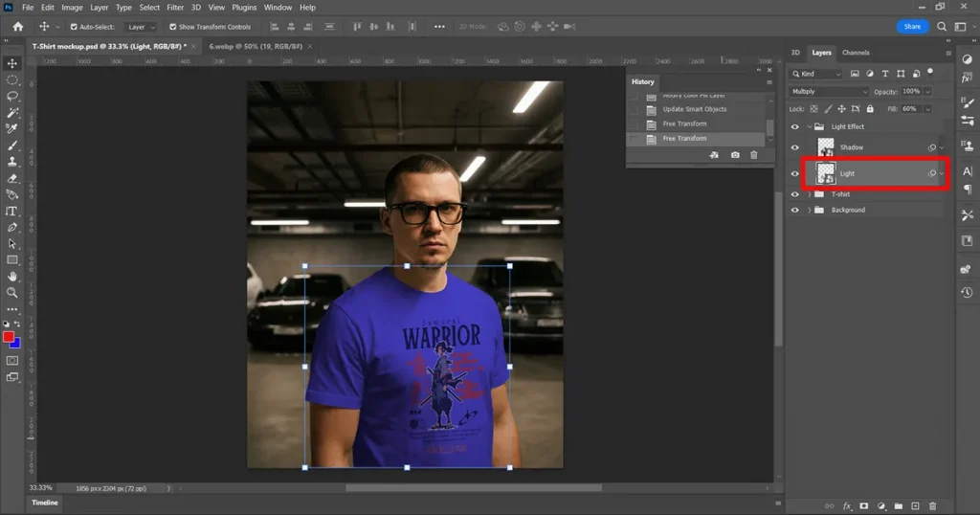Select the Update Smart Objects history state
Screen dimensions: 980x515
coord(696,109)
